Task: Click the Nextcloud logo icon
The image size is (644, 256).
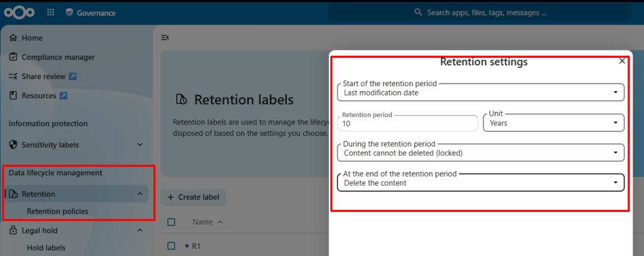Action: 19,13
